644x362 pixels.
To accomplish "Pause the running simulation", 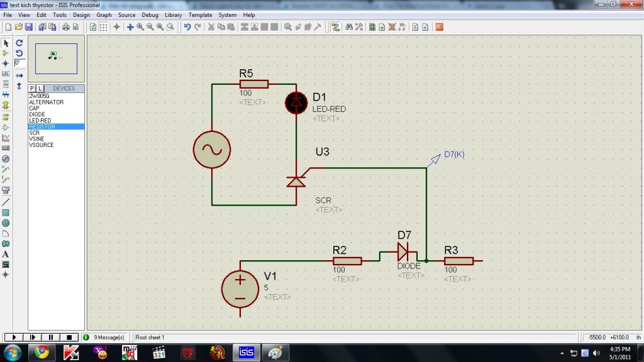I will click(50, 337).
